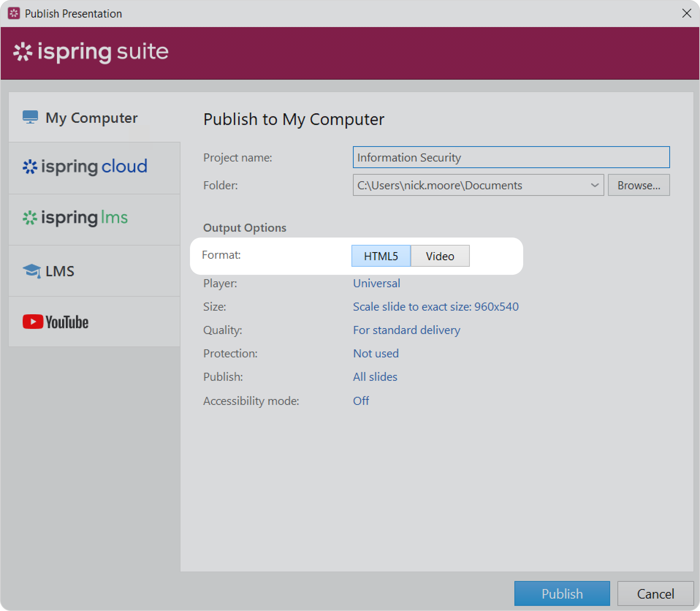Click the Publish Presentation title bar app icon
Image resolution: width=700 pixels, height=611 pixels.
click(x=14, y=14)
